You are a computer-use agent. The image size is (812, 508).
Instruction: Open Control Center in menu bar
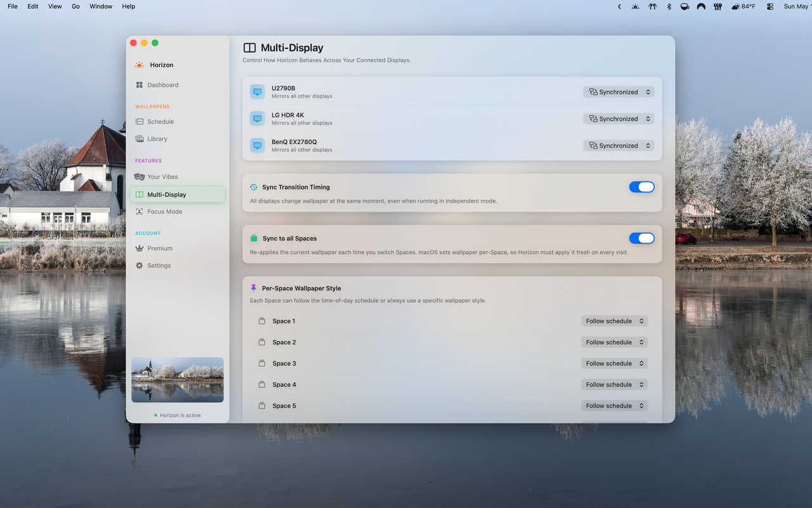pos(770,6)
